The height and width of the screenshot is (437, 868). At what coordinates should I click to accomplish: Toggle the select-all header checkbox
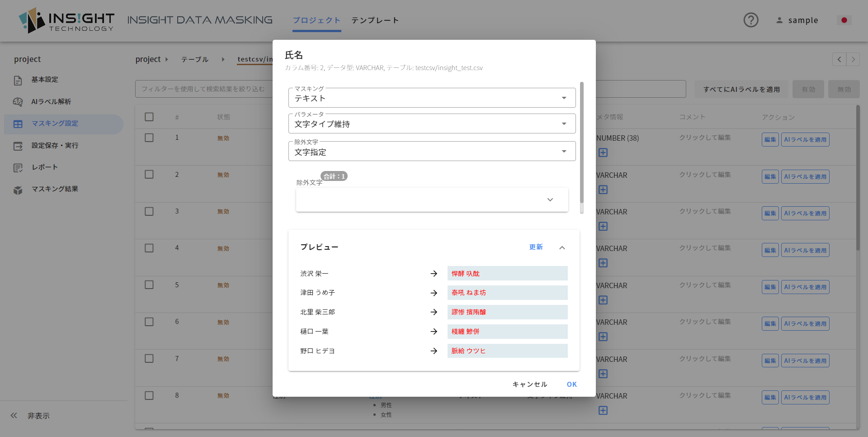coord(149,117)
